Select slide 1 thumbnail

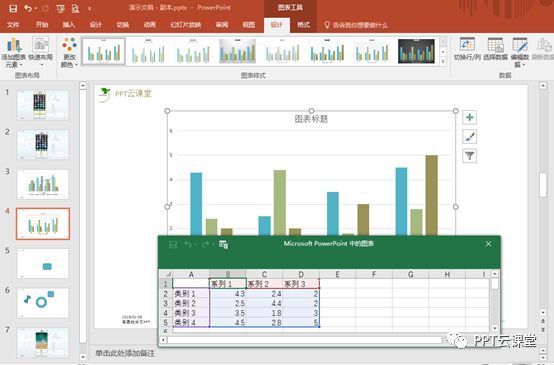click(43, 105)
